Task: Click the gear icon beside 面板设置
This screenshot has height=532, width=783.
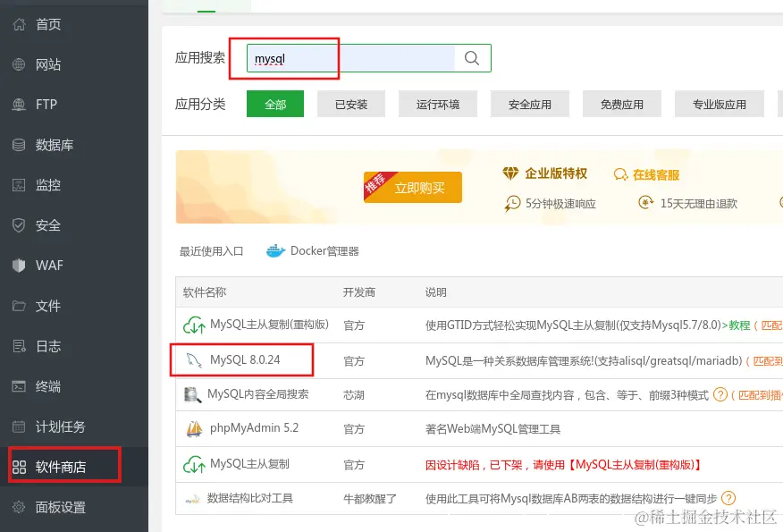Action: pos(19,507)
